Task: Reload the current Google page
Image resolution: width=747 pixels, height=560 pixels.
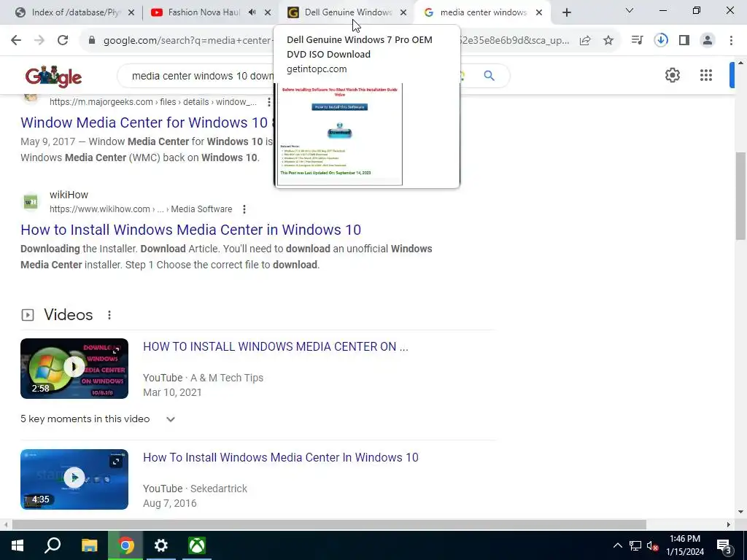Action: tap(63, 41)
